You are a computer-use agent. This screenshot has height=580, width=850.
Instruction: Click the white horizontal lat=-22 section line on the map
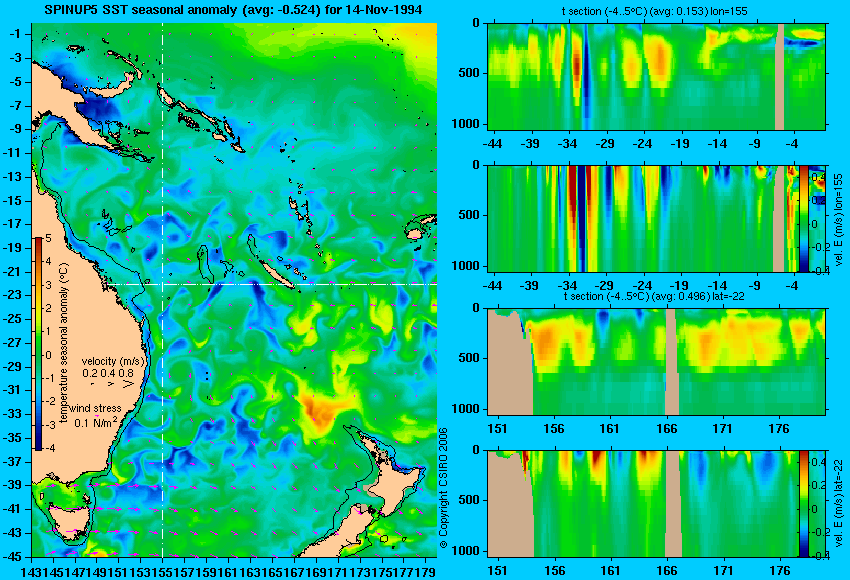click(x=273, y=284)
